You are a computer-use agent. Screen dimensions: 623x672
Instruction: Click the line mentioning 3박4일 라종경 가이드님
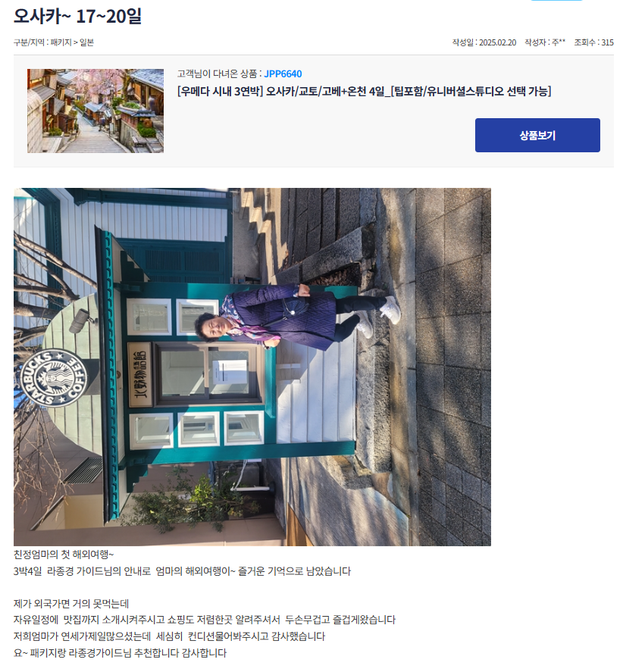coord(182,571)
